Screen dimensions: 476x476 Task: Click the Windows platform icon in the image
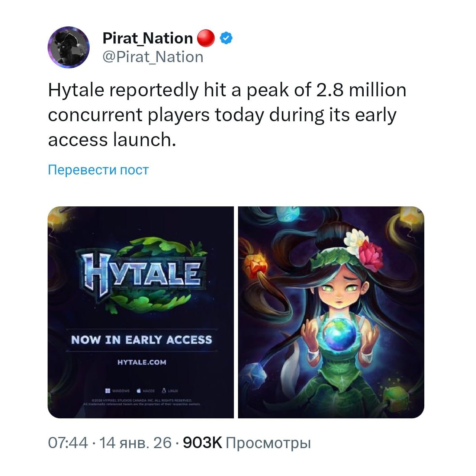coord(107,391)
